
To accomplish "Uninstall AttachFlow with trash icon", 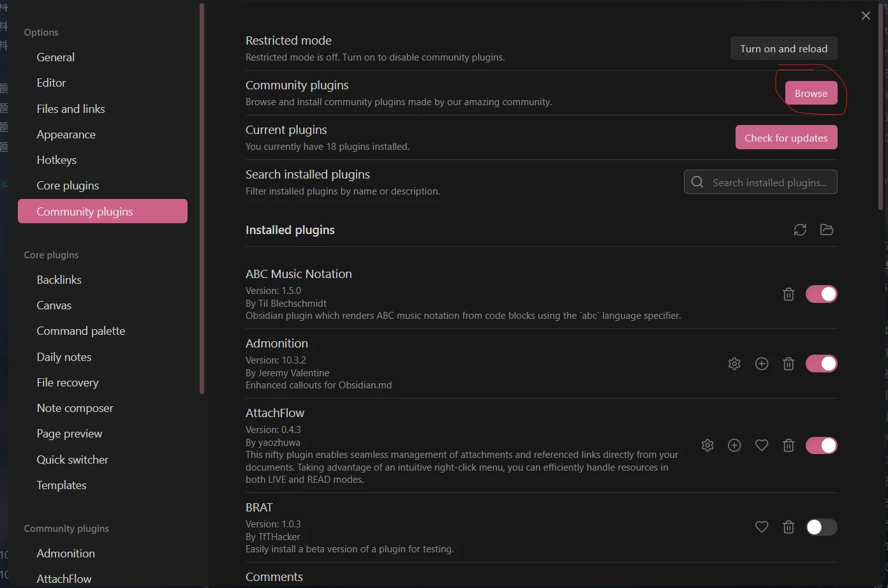I will pyautogui.click(x=788, y=445).
